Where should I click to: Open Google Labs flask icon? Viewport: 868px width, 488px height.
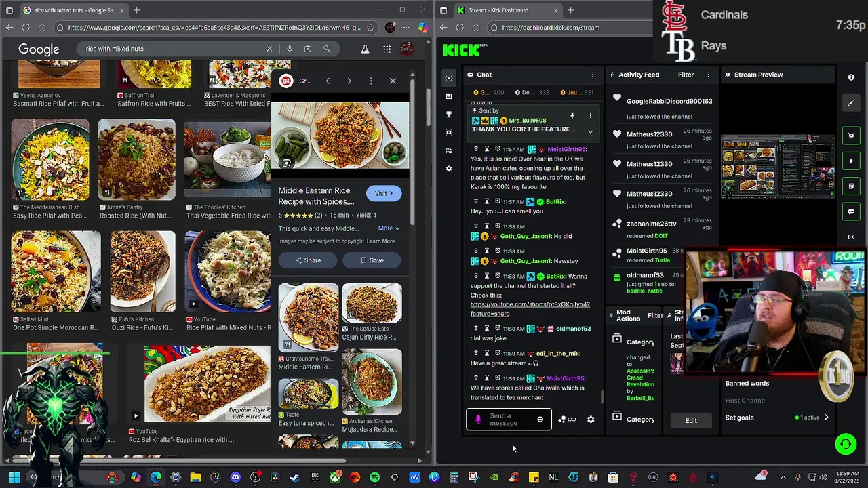pyautogui.click(x=365, y=49)
